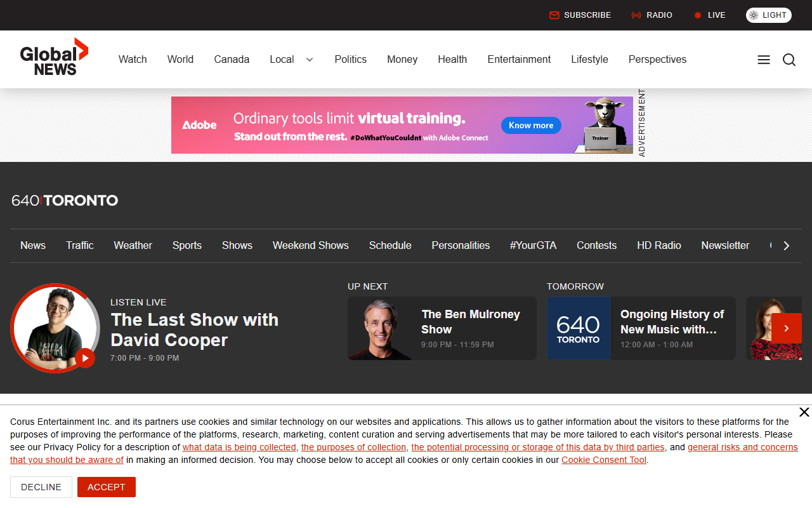The width and height of the screenshot is (812, 508).
Task: Click Know more in Adobe ad
Action: 531,125
